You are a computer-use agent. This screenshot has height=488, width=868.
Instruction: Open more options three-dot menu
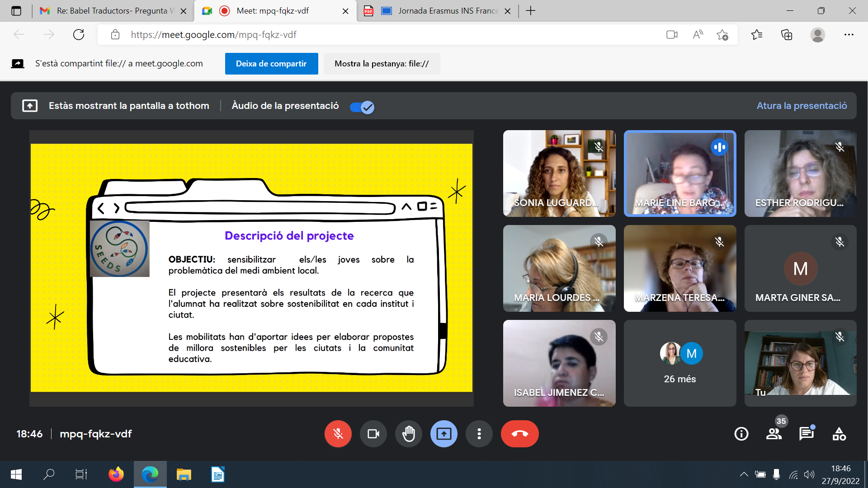(x=479, y=434)
